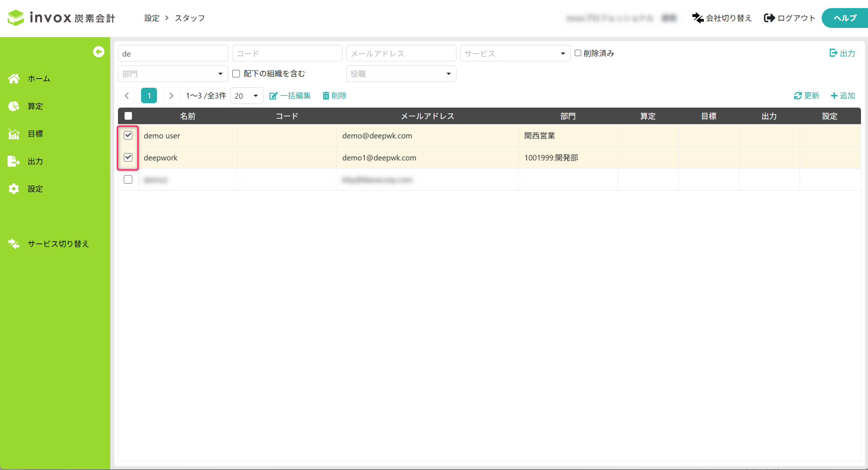Enable 配下の組織を含む checkbox
This screenshot has height=470, width=868.
point(236,74)
